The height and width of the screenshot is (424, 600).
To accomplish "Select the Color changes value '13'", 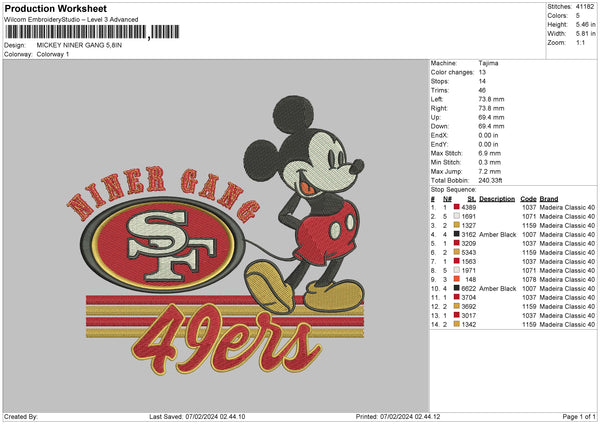I will tap(482, 72).
